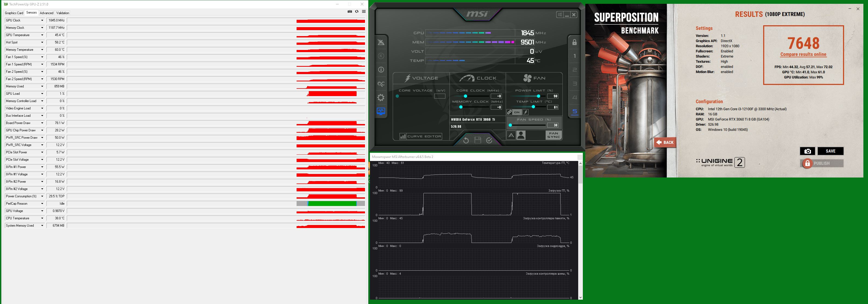Open Curve Editor in Afterburner

(420, 136)
